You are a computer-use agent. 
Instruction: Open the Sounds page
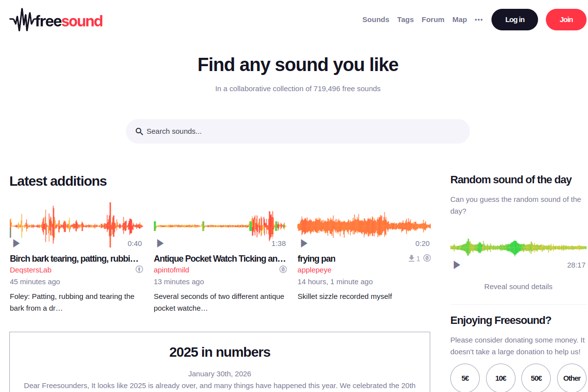coord(375,20)
